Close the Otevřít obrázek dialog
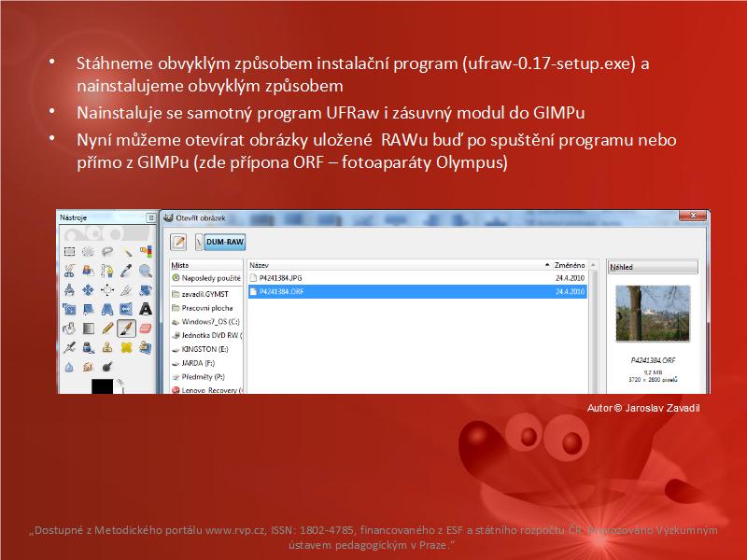747x560 pixels. tap(693, 216)
